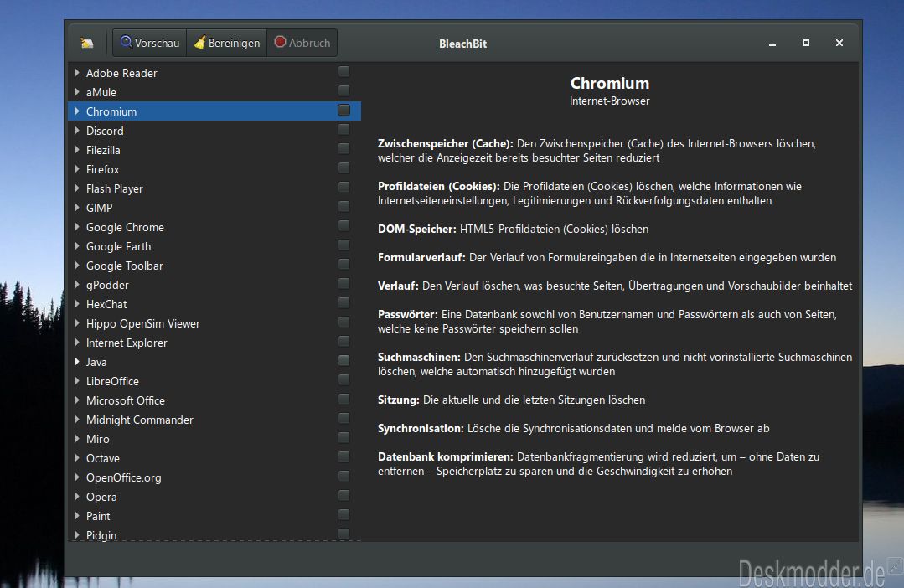
Task: Enable the Octave checkbox
Action: pyautogui.click(x=344, y=457)
